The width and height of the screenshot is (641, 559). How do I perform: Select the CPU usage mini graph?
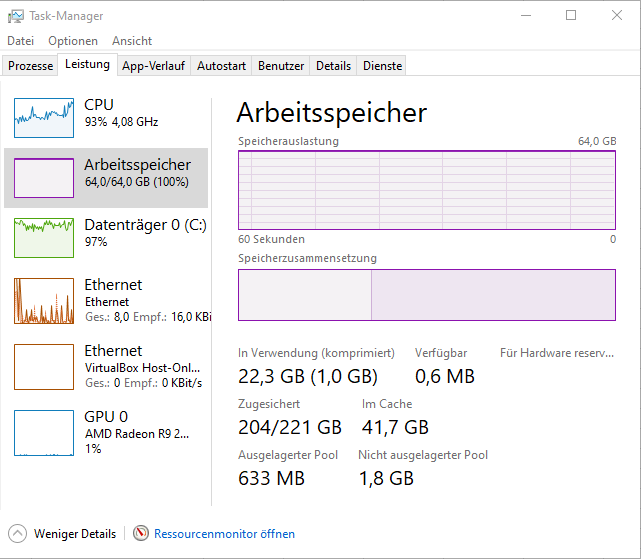coord(44,118)
